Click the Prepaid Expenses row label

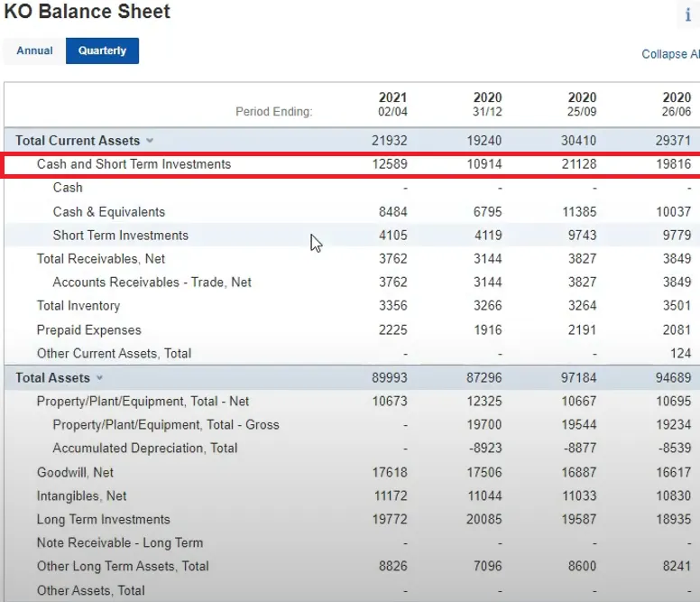click(88, 330)
